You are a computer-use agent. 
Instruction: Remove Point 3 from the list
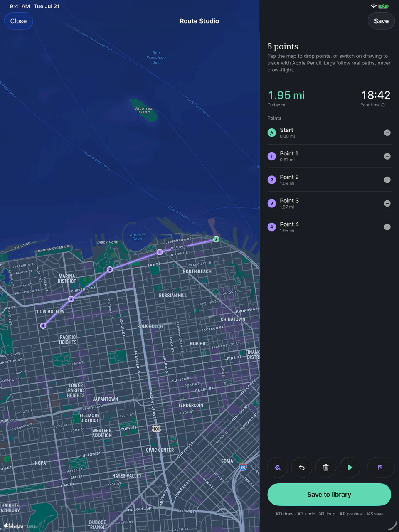(x=387, y=203)
